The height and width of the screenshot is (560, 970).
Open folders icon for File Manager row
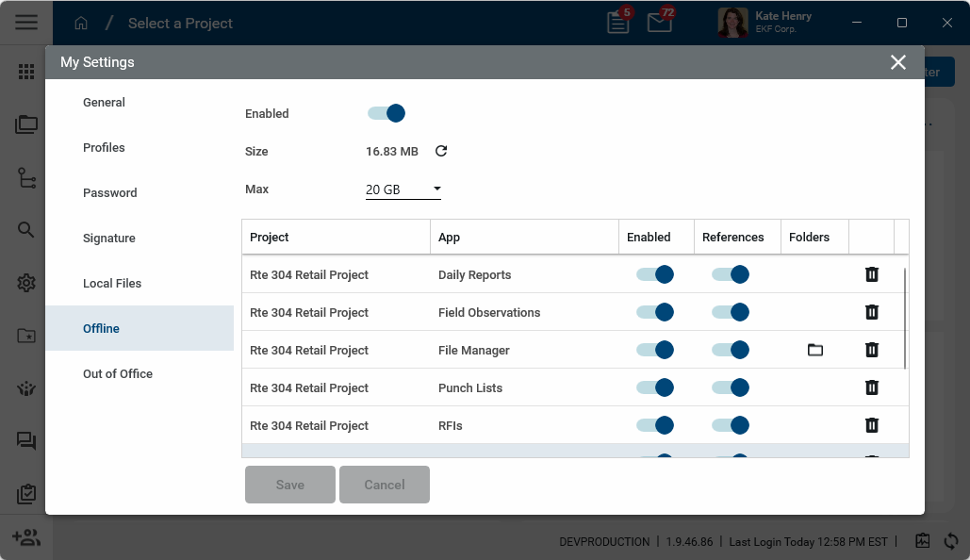coord(815,350)
